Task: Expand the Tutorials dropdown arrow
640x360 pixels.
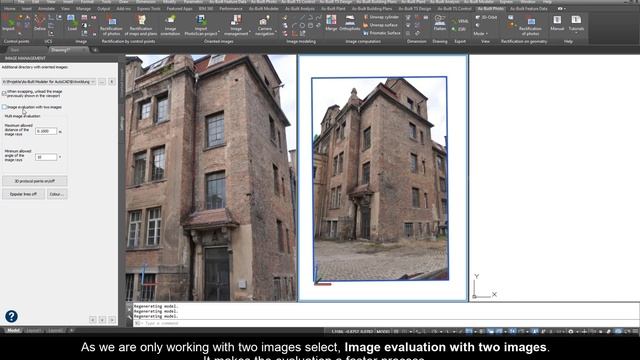Action: click(576, 33)
